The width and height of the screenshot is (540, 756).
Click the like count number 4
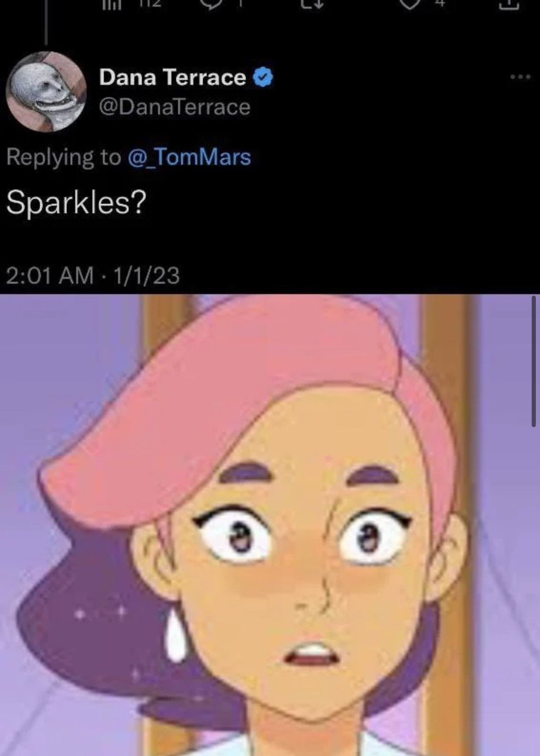click(440, 4)
